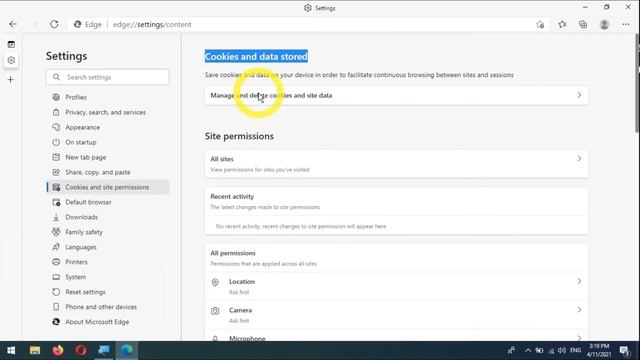Select Cookies and site permissions section
Screen dimensions: 640x360
[x=108, y=187]
